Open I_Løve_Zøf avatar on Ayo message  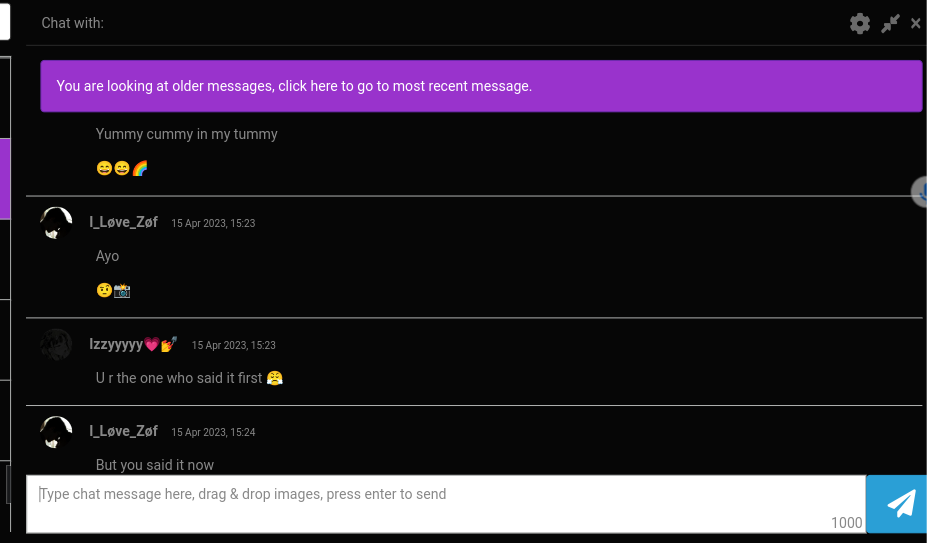pos(56,223)
